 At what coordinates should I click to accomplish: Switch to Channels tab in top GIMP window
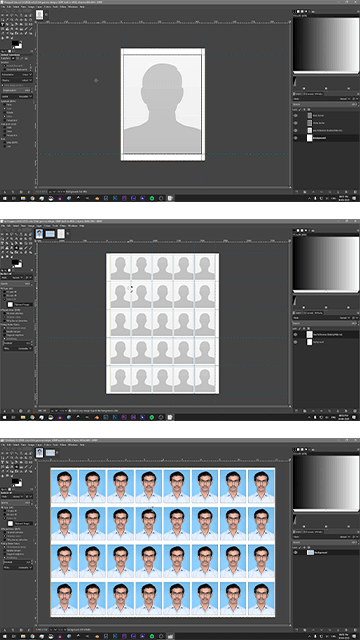(x=308, y=94)
